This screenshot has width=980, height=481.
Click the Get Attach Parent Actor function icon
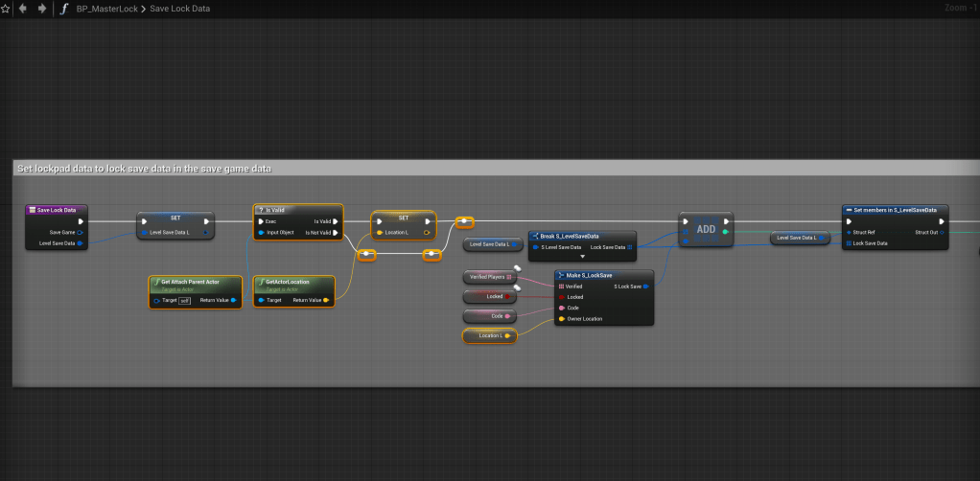point(156,282)
